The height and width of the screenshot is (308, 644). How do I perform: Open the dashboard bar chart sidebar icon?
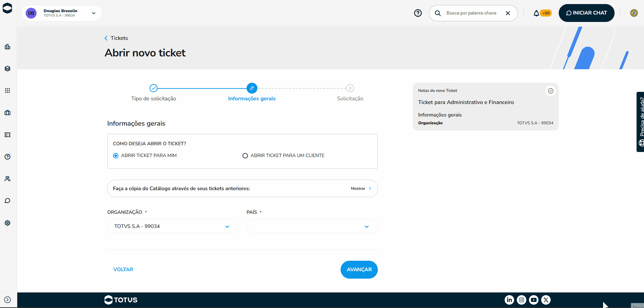[7, 47]
